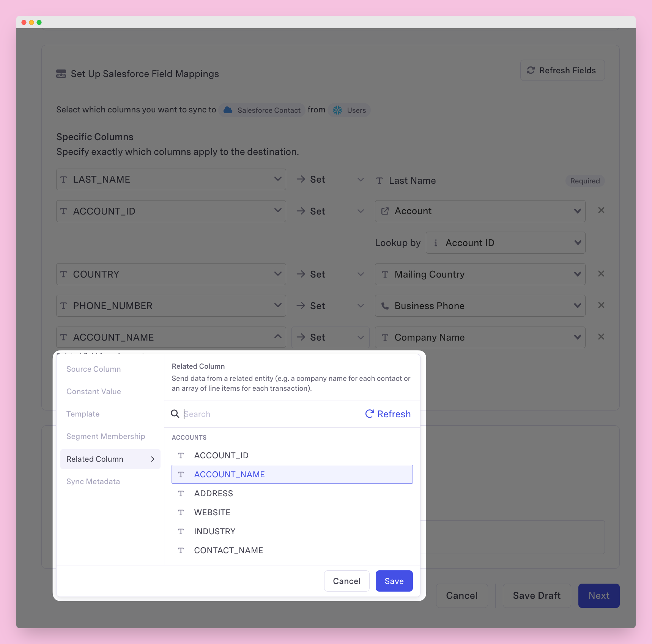Viewport: 652px width, 644px height.
Task: Select INDUSTRY from the Accounts list
Action: [x=215, y=531]
